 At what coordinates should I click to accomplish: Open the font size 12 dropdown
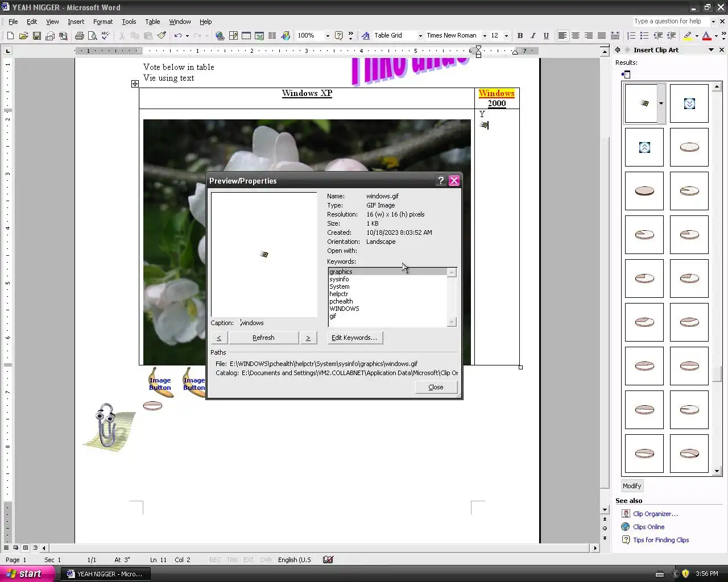coord(506,36)
